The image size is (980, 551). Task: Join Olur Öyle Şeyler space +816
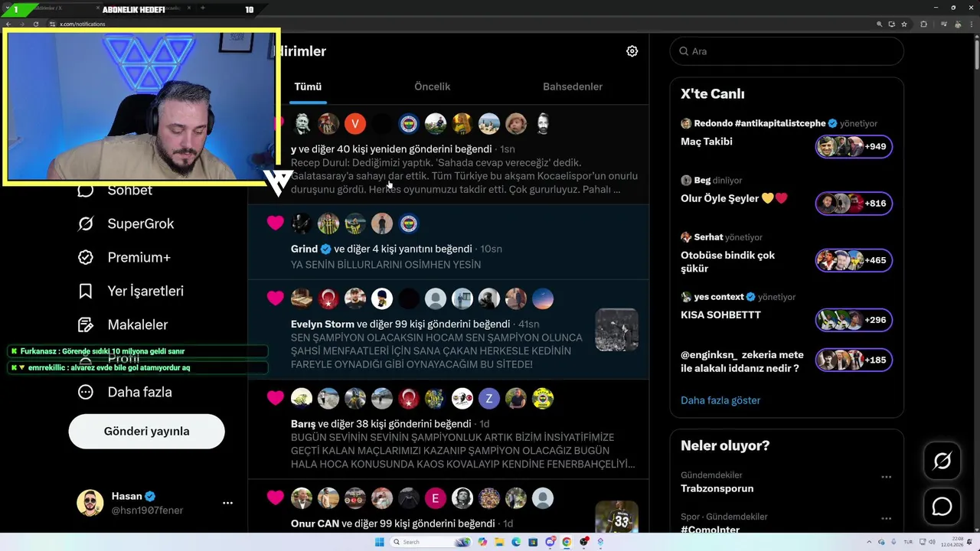click(854, 204)
